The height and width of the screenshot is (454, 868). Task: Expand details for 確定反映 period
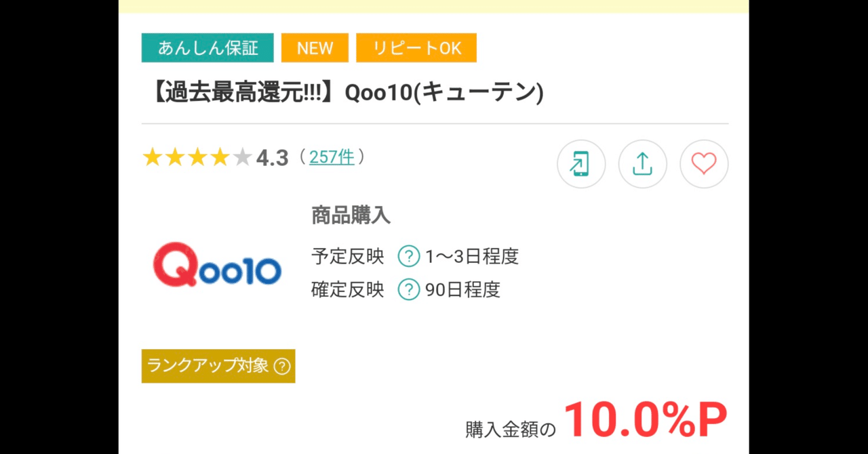coord(408,290)
